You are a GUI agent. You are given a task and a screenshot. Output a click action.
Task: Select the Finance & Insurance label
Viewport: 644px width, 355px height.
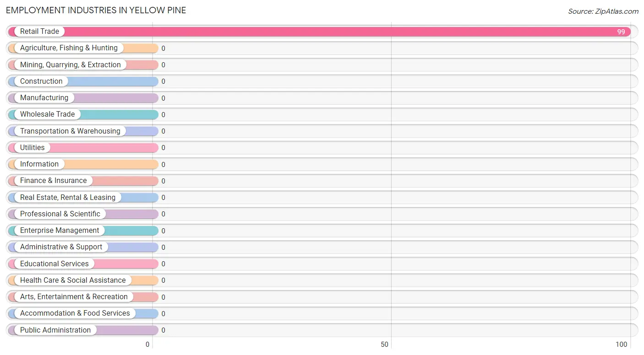click(53, 181)
